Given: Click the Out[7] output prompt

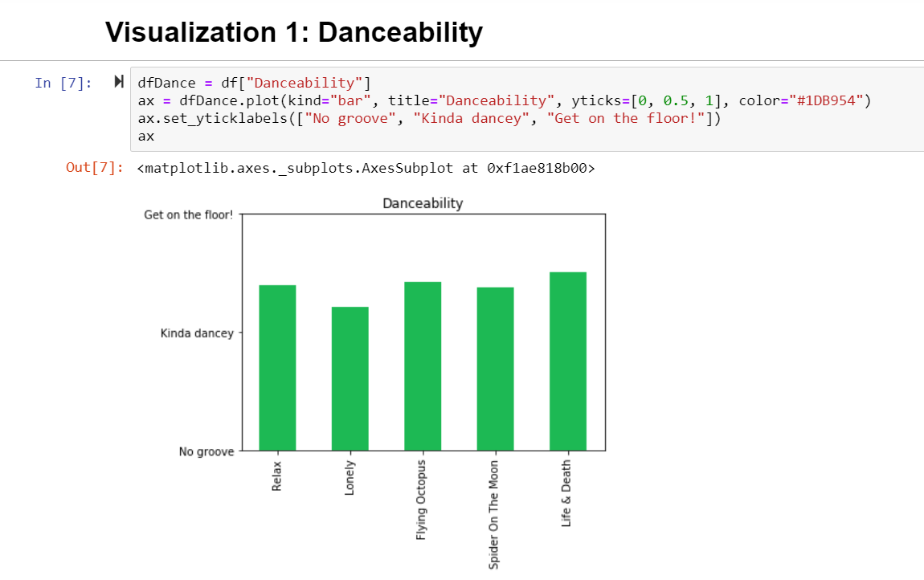Looking at the screenshot, I should pyautogui.click(x=95, y=168).
